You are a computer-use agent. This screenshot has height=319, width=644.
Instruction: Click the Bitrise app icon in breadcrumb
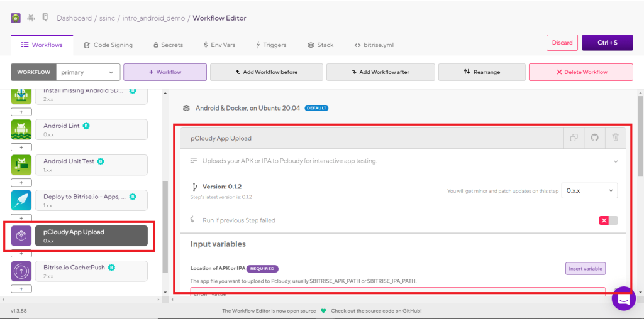pyautogui.click(x=16, y=18)
